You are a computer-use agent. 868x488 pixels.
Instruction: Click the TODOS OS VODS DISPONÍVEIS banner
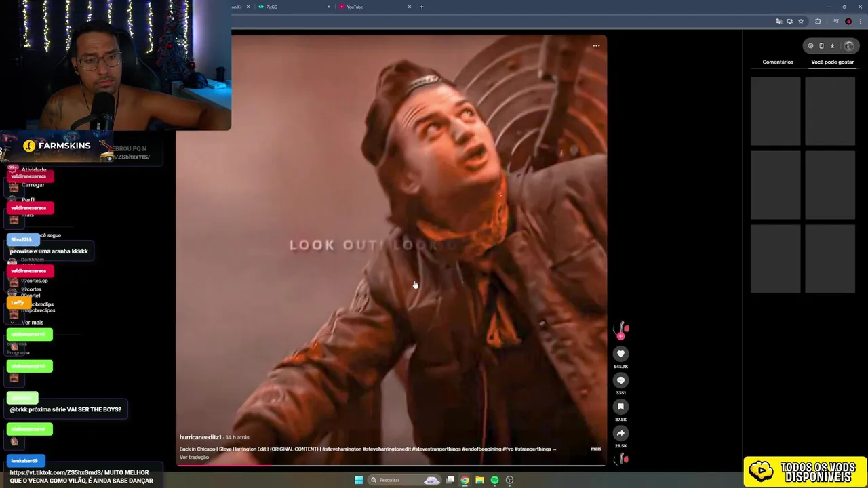pos(805,472)
